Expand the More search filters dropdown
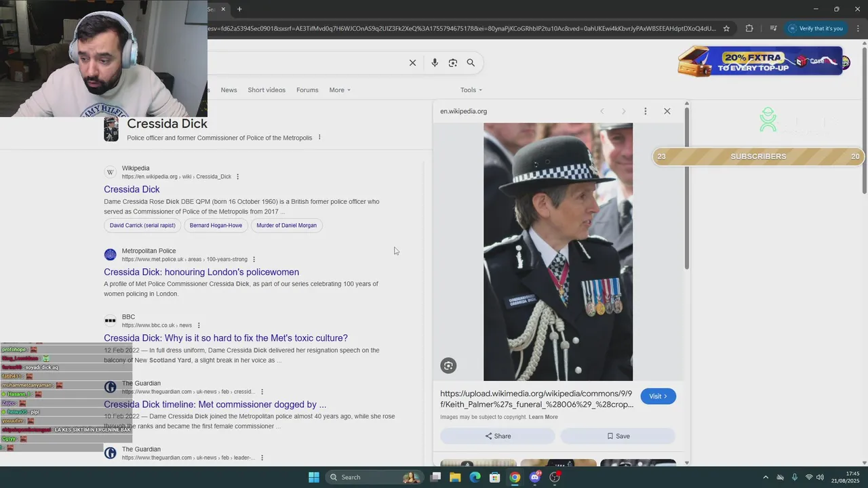The height and width of the screenshot is (488, 868). click(x=340, y=90)
